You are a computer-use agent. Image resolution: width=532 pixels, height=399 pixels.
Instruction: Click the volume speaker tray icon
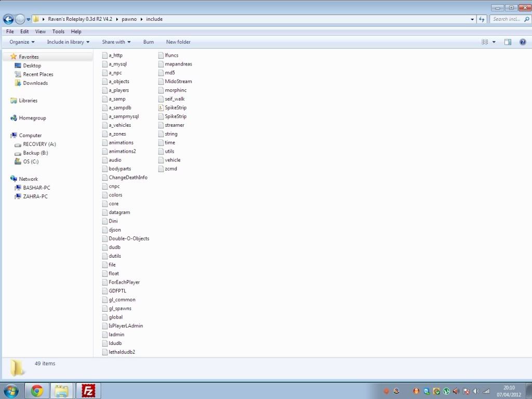click(476, 391)
